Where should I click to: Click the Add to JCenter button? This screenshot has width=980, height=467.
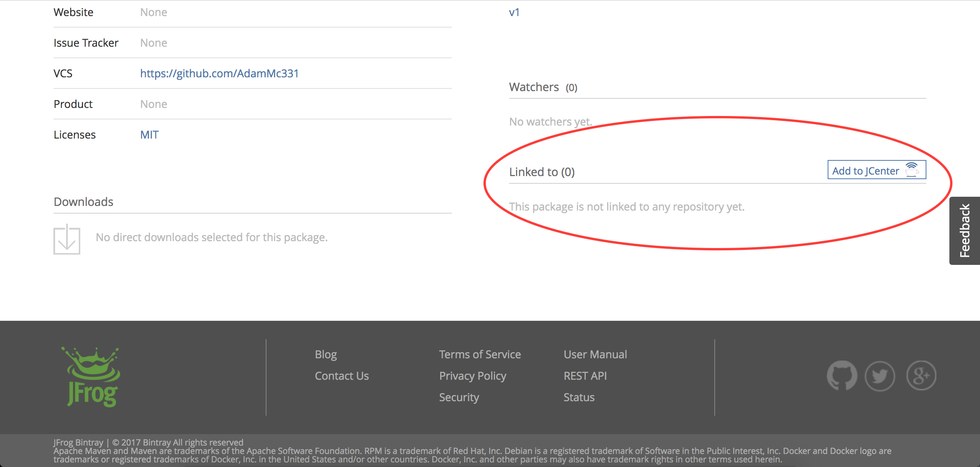(x=876, y=170)
